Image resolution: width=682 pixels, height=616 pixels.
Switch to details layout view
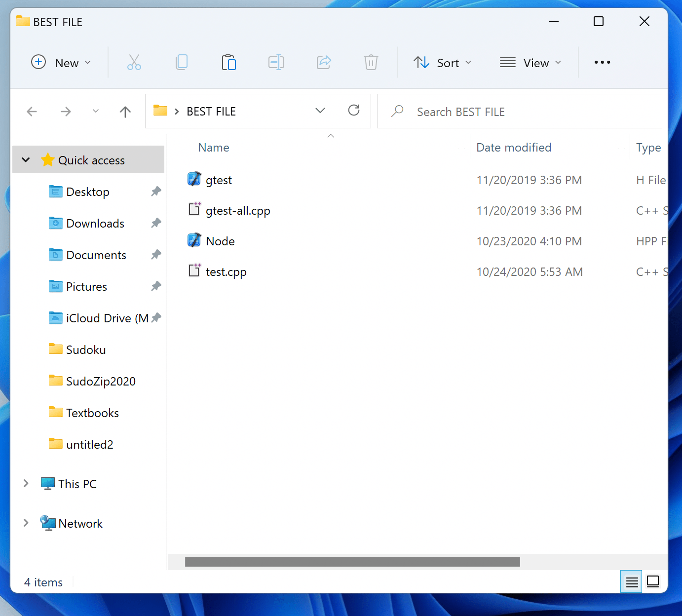[631, 581]
